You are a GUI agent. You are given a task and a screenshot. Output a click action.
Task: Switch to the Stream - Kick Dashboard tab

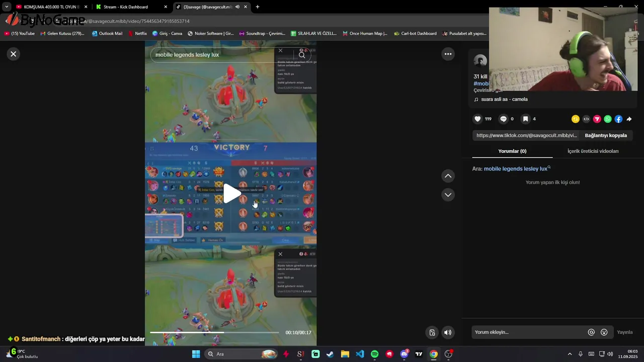pyautogui.click(x=131, y=7)
